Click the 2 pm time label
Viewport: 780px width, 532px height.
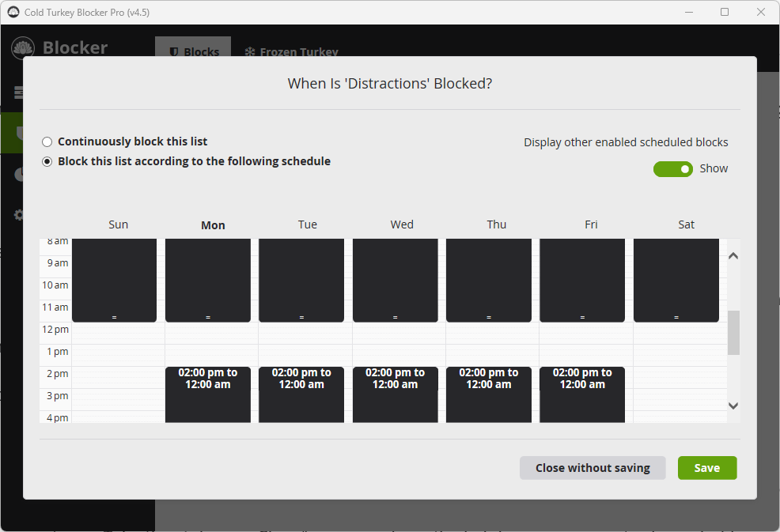click(x=58, y=374)
